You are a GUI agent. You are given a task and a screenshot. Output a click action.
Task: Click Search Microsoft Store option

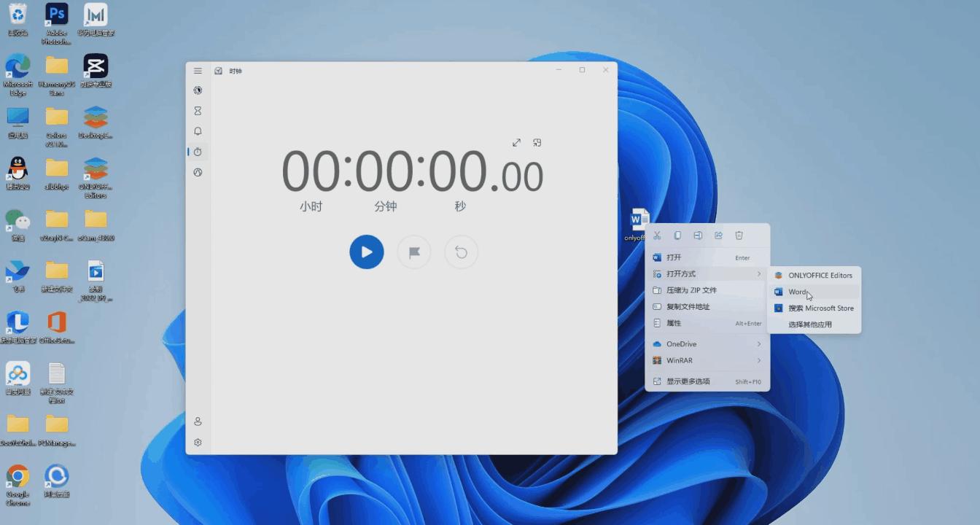click(x=820, y=308)
